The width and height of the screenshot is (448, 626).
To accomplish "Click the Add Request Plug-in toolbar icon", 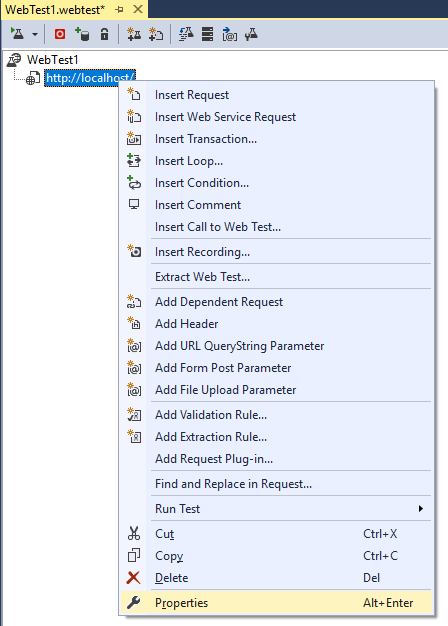I will [x=156, y=34].
